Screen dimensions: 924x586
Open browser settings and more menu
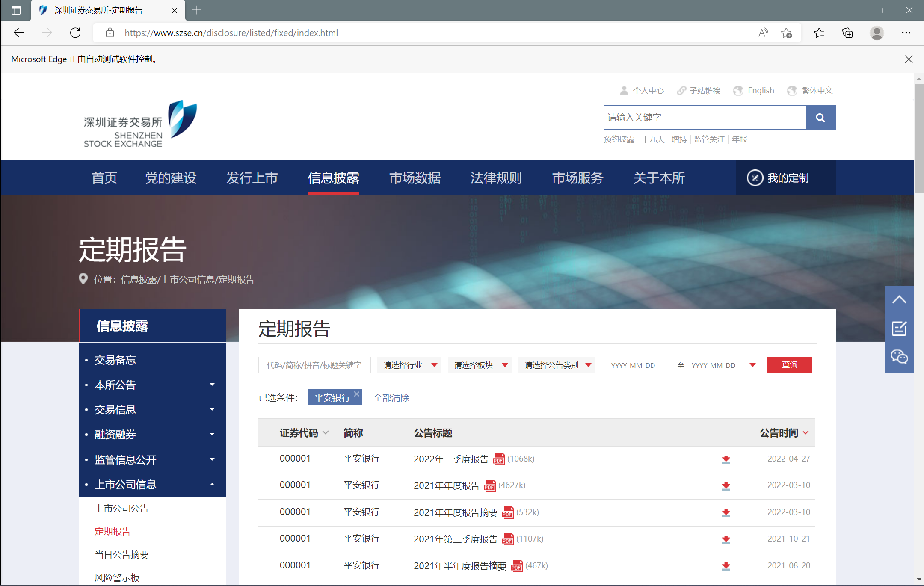point(906,33)
